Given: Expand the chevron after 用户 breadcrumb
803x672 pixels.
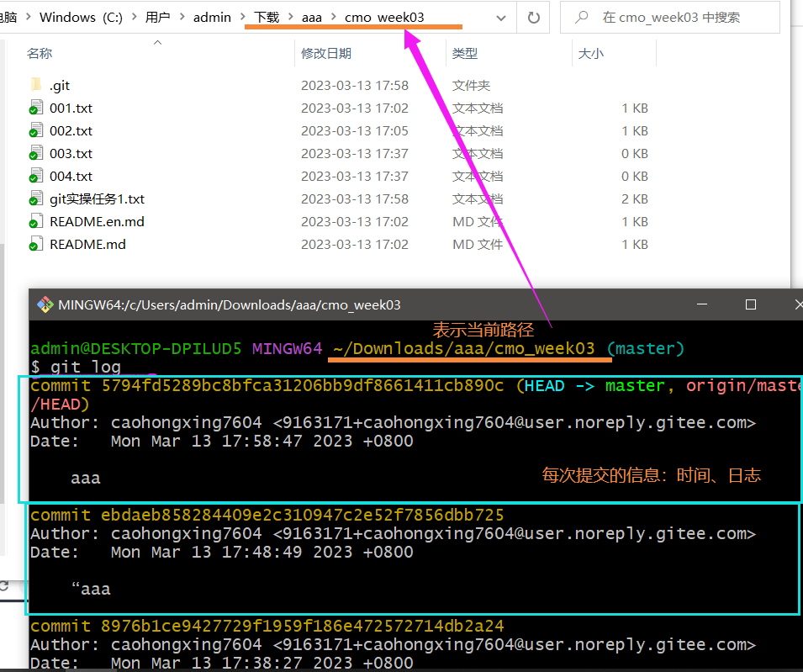Looking at the screenshot, I should [182, 17].
